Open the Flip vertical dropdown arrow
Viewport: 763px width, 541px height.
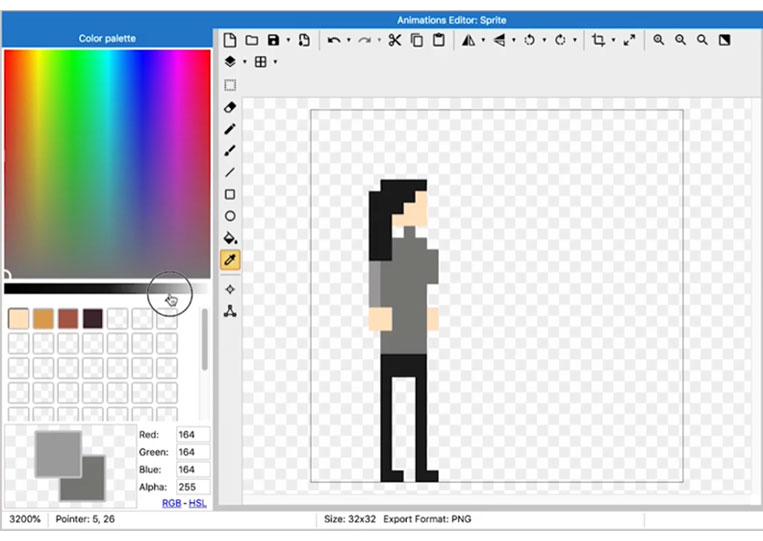pyautogui.click(x=514, y=40)
